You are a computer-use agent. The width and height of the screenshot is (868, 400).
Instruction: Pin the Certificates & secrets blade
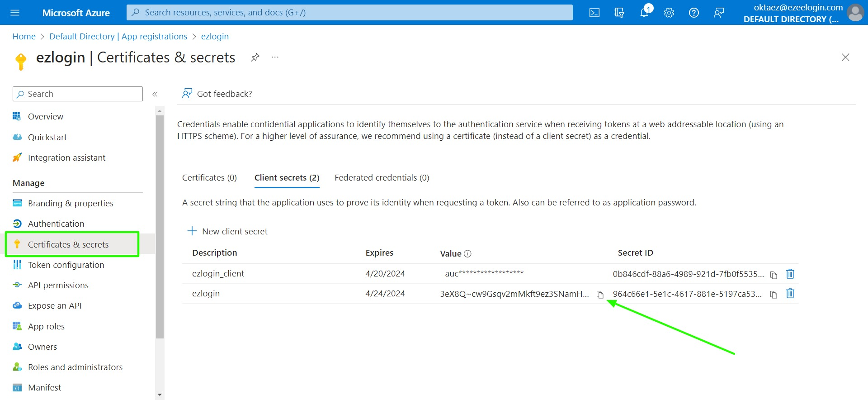coord(255,57)
